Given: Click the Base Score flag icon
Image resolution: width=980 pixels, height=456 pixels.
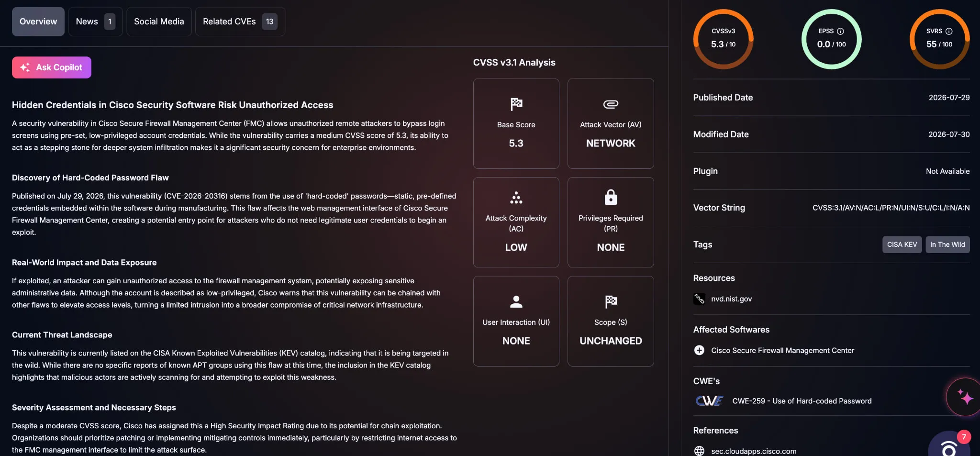Looking at the screenshot, I should click(x=516, y=104).
